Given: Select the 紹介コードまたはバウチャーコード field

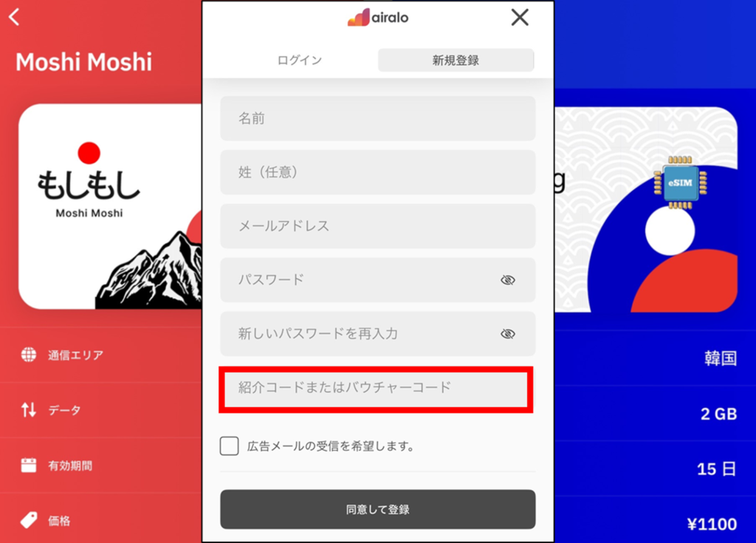Looking at the screenshot, I should (376, 388).
